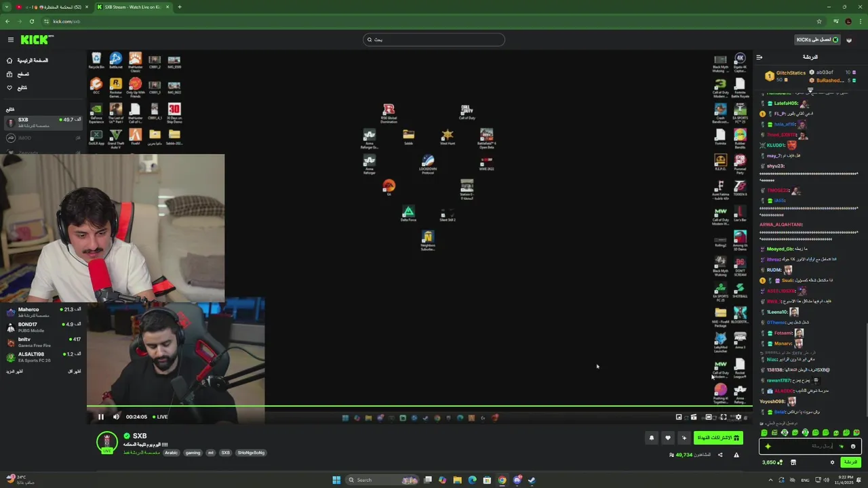Click the sparkle plus button near follow
The height and width of the screenshot is (488, 868).
(684, 438)
